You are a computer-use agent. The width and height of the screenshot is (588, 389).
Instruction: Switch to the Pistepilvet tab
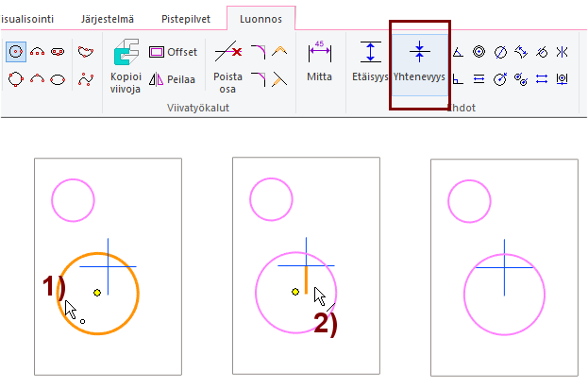pos(186,19)
